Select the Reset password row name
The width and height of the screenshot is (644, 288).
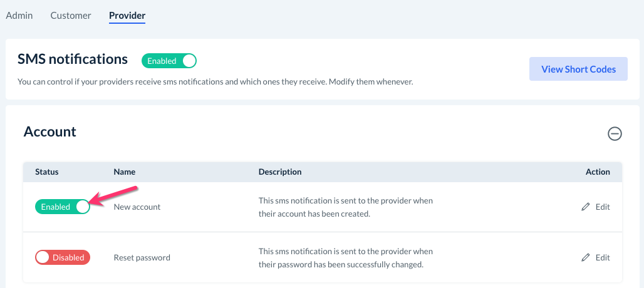[x=142, y=257]
